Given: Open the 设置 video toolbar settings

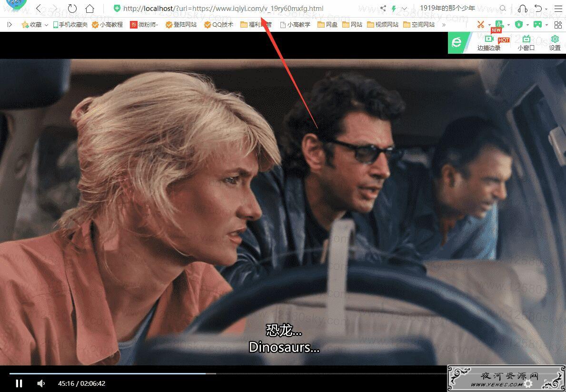Looking at the screenshot, I should pos(555,43).
